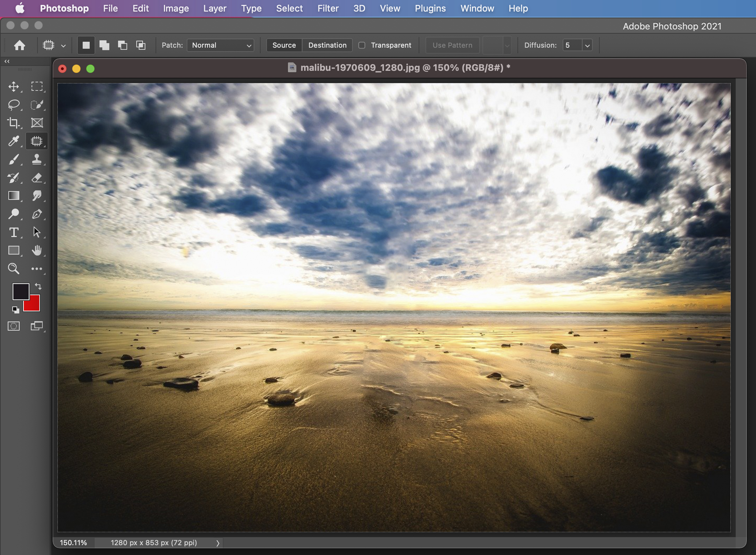
Task: Select the Horizontal Type tool
Action: (14, 232)
